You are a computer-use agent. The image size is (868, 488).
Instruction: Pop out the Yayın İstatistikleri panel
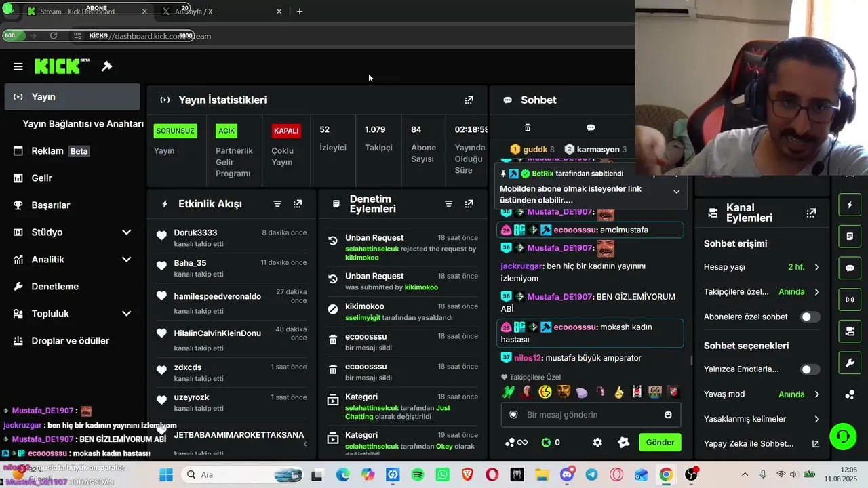[469, 100]
